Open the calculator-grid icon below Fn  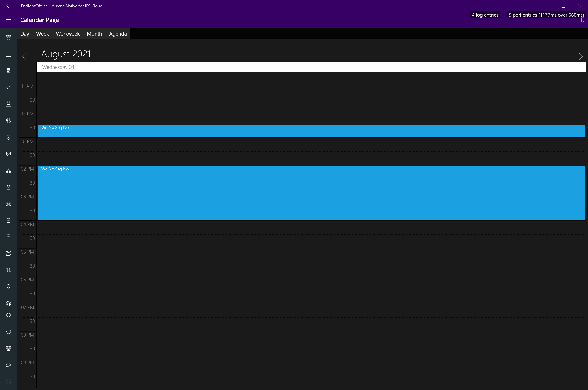[x=9, y=71]
